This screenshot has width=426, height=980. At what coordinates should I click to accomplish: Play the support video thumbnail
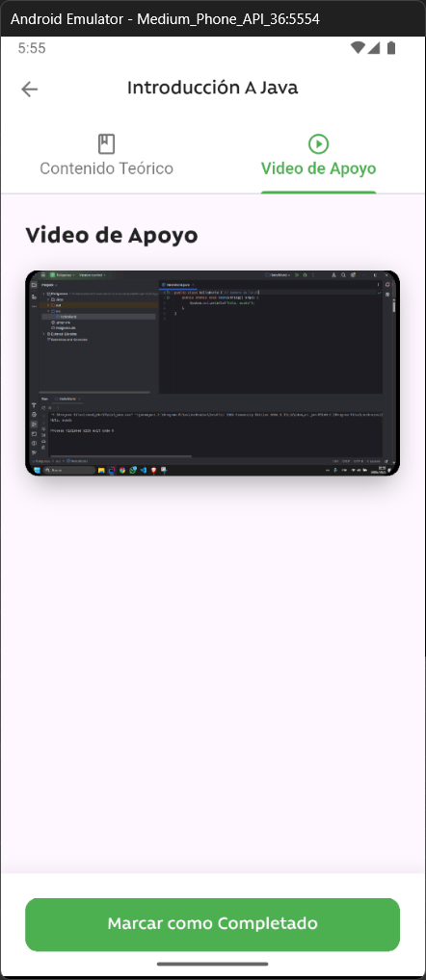point(212,374)
